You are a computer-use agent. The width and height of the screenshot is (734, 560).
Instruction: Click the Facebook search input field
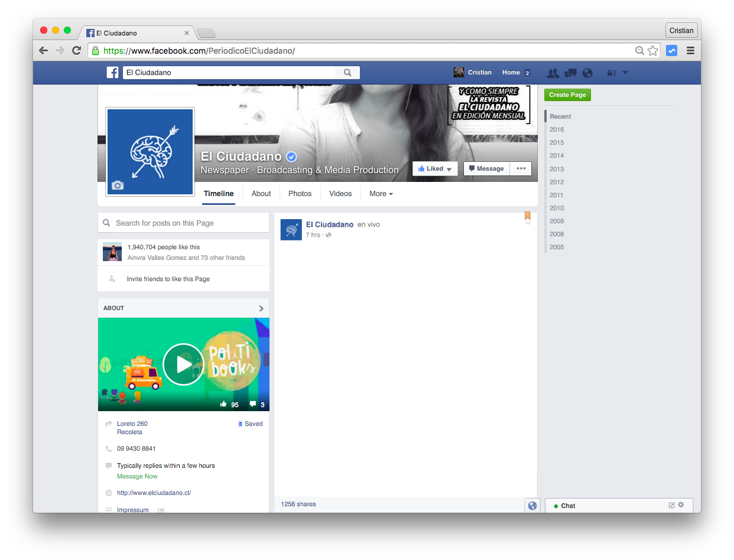(x=229, y=73)
